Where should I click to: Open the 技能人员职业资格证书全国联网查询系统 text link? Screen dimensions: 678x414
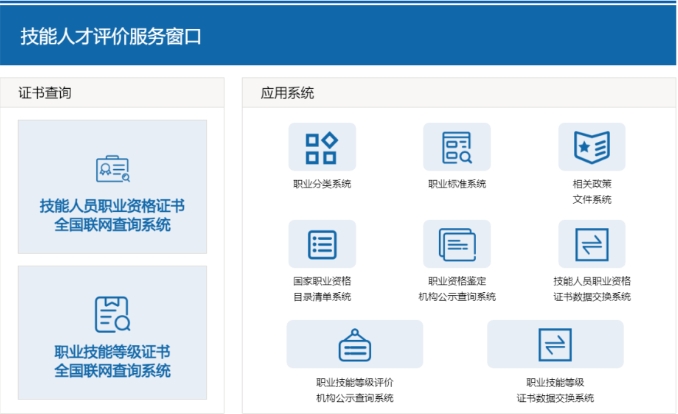[112, 215]
